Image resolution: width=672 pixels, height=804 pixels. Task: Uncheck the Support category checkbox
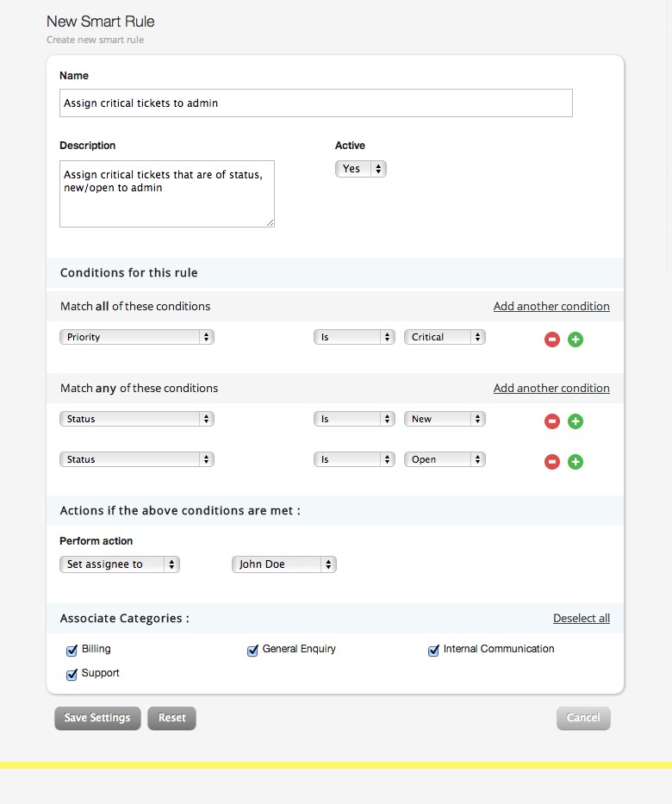tap(72, 675)
